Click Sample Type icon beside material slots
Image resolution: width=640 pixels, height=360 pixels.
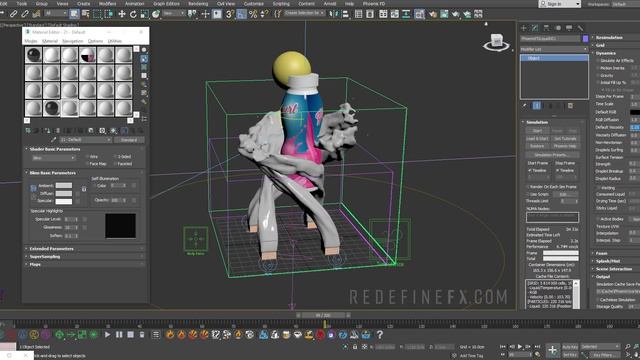[144, 49]
